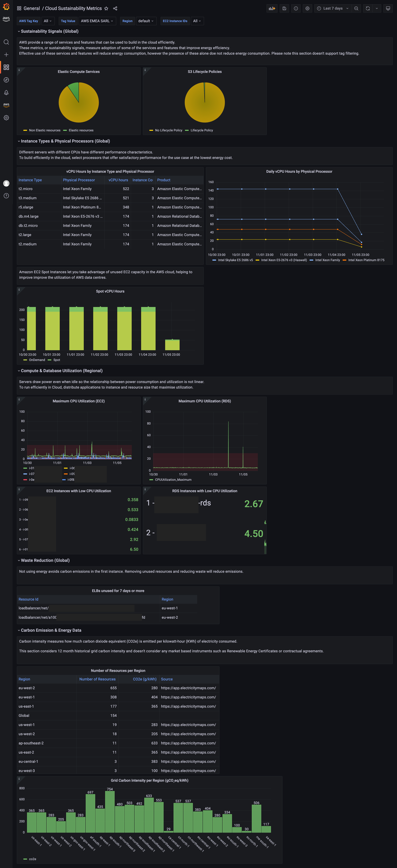Save the dashboard using the save icon

[284, 8]
